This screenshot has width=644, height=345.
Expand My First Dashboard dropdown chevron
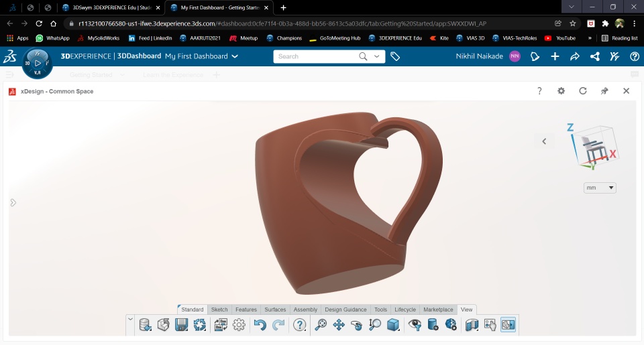coord(235,56)
